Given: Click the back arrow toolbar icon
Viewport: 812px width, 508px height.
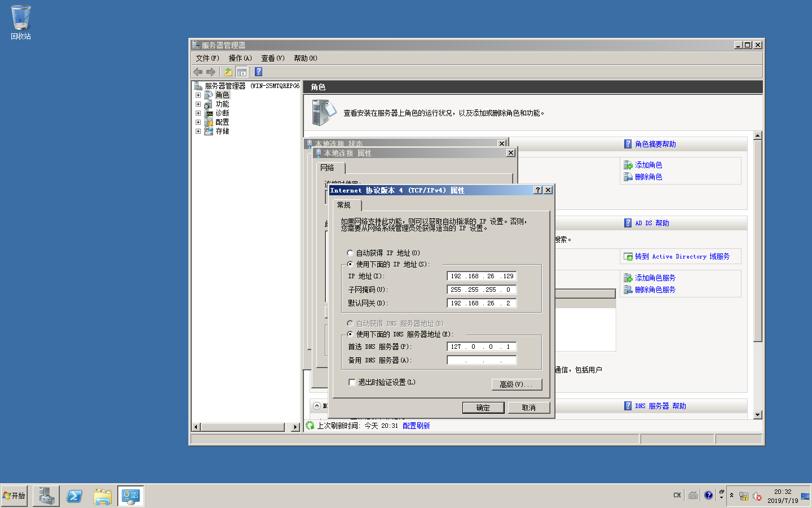Looking at the screenshot, I should coord(198,72).
